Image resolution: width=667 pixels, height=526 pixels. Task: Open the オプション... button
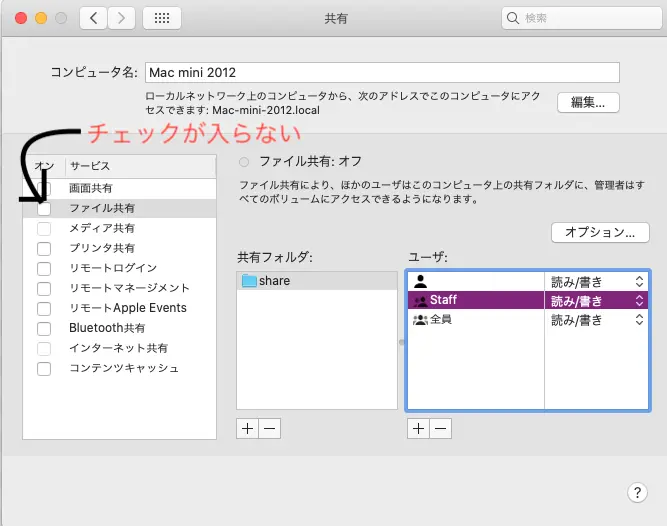[x=600, y=232]
